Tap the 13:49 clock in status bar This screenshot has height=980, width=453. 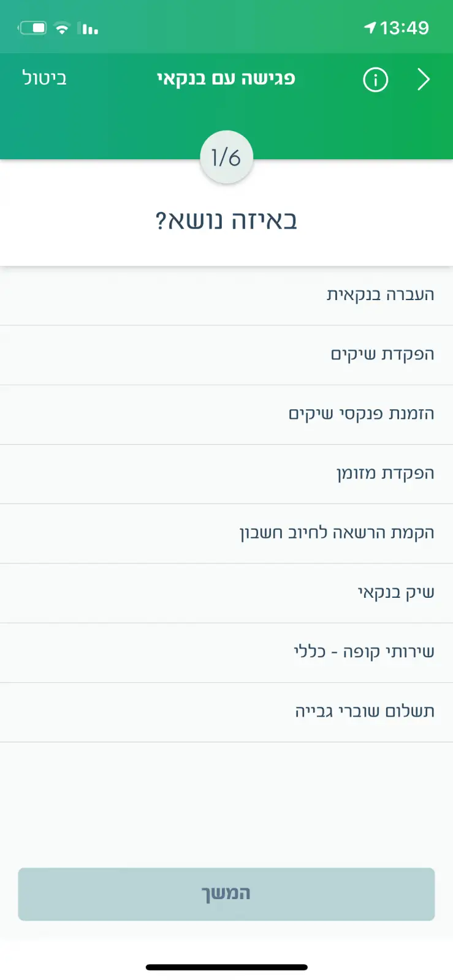pyautogui.click(x=404, y=28)
